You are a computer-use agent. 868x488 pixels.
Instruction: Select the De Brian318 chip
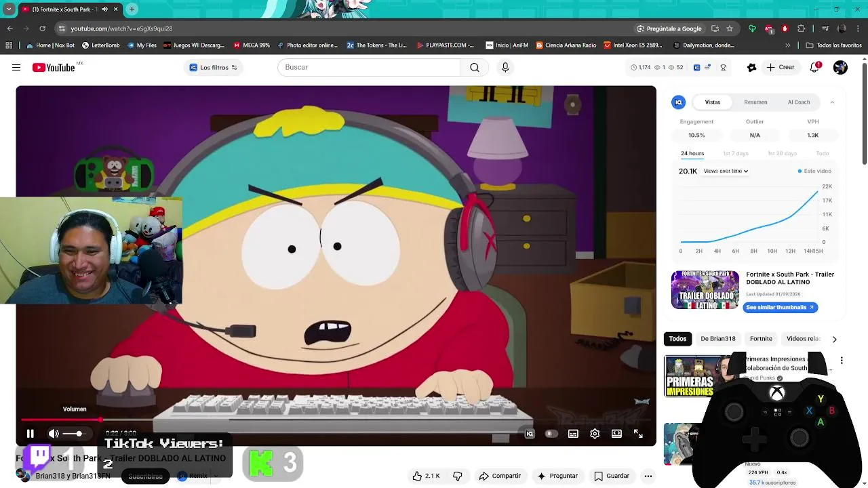point(718,339)
